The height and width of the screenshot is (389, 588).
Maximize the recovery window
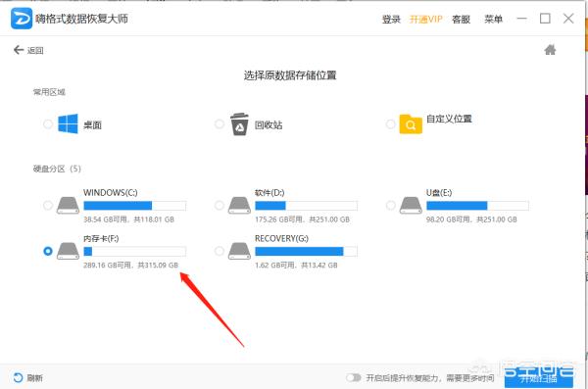545,19
